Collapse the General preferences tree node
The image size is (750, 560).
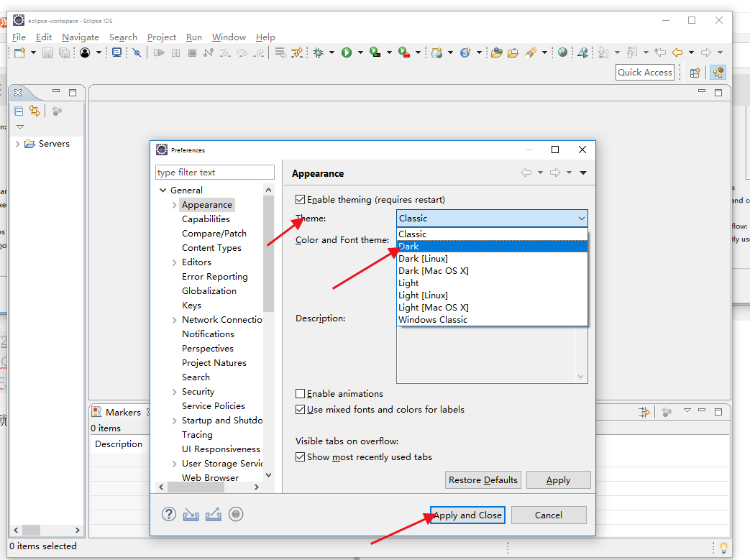tap(163, 191)
